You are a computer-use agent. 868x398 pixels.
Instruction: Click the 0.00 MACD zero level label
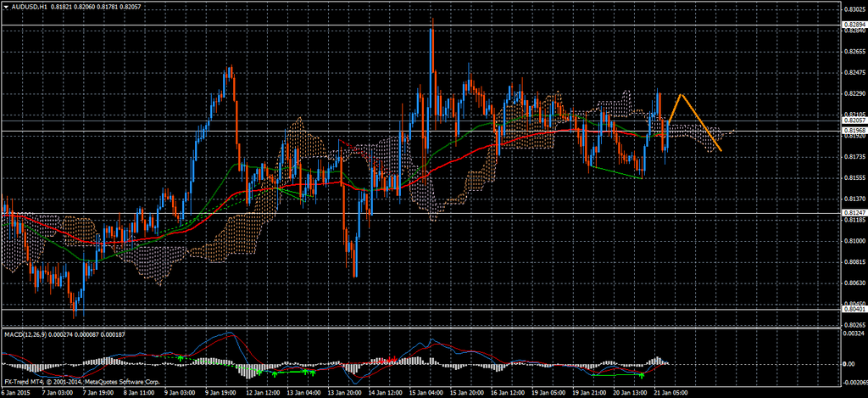pos(848,364)
